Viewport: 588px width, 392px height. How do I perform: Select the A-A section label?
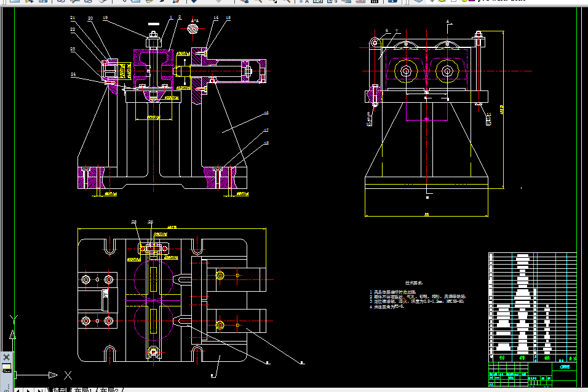click(194, 21)
